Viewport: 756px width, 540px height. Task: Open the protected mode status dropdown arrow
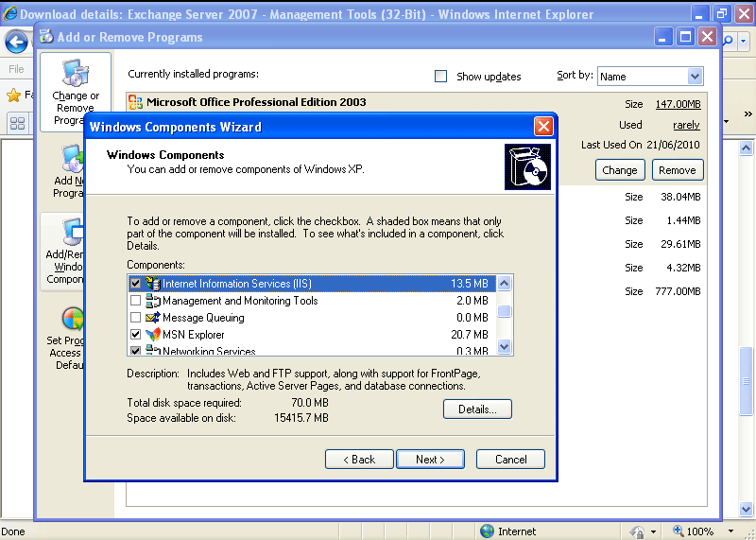(653, 531)
